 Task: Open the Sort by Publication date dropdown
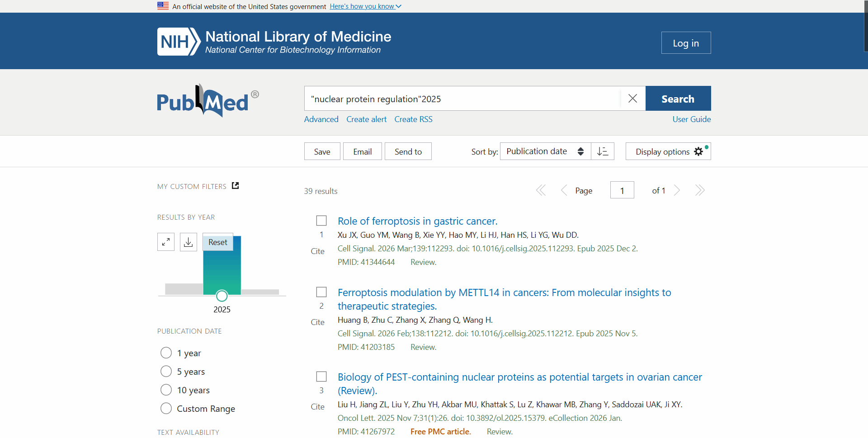[545, 151]
